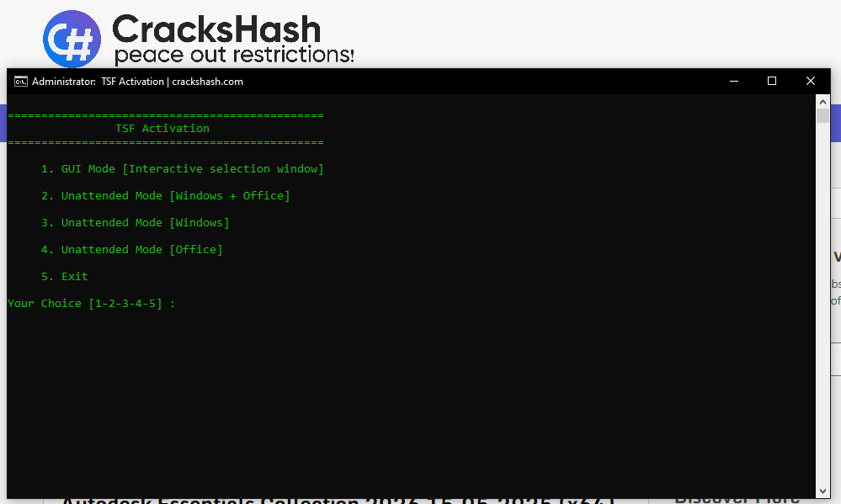This screenshot has width=841, height=504.
Task: Click the 'Your Choice [1-2-3-4-5] :' prompt
Action: coord(91,304)
